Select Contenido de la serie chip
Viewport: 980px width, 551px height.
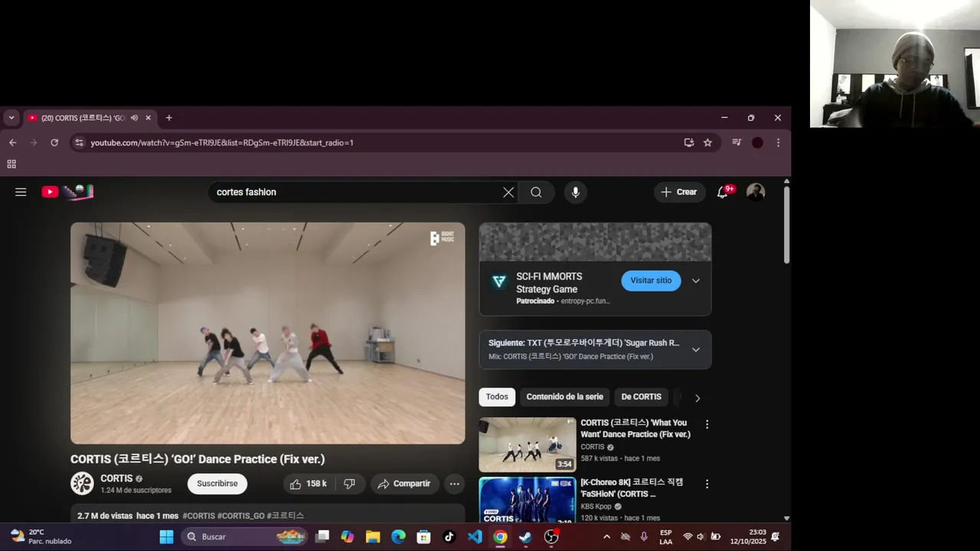(x=565, y=397)
